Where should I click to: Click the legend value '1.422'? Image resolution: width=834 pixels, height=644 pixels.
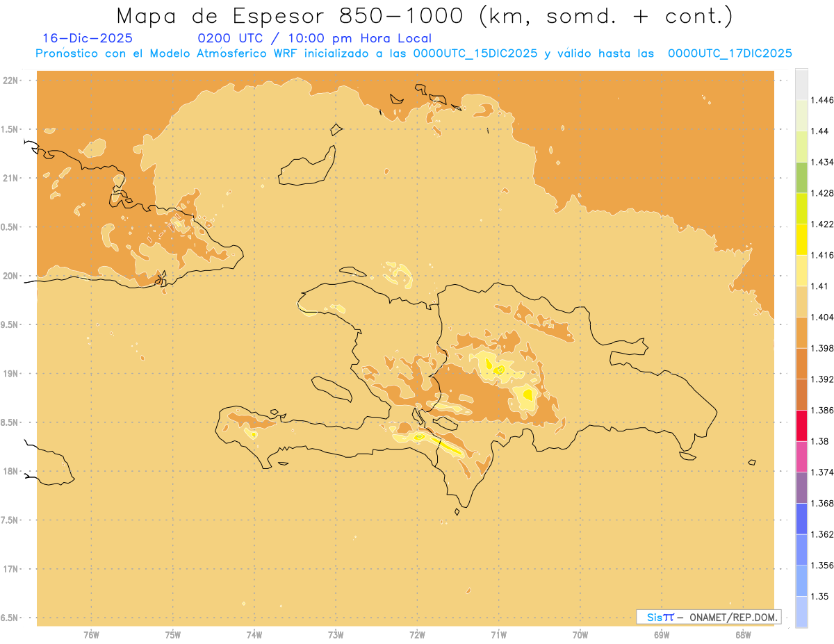pyautogui.click(x=824, y=224)
